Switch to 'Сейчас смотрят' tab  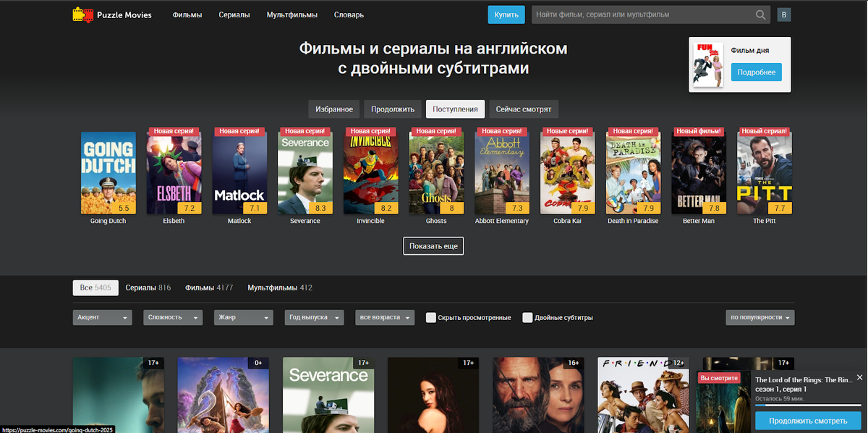[x=524, y=109]
